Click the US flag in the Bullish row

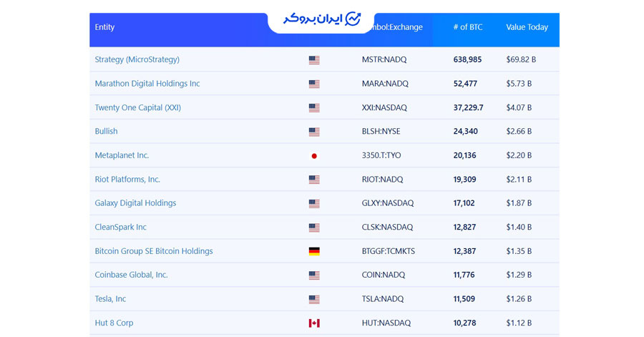(314, 132)
